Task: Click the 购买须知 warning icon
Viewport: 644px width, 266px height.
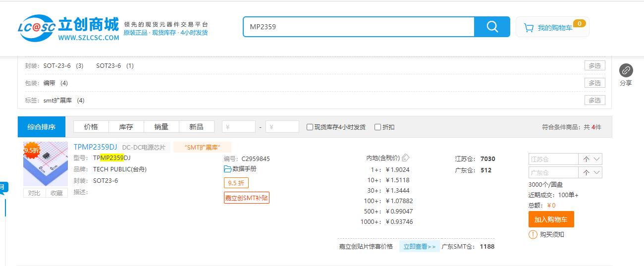Action: tap(533, 234)
